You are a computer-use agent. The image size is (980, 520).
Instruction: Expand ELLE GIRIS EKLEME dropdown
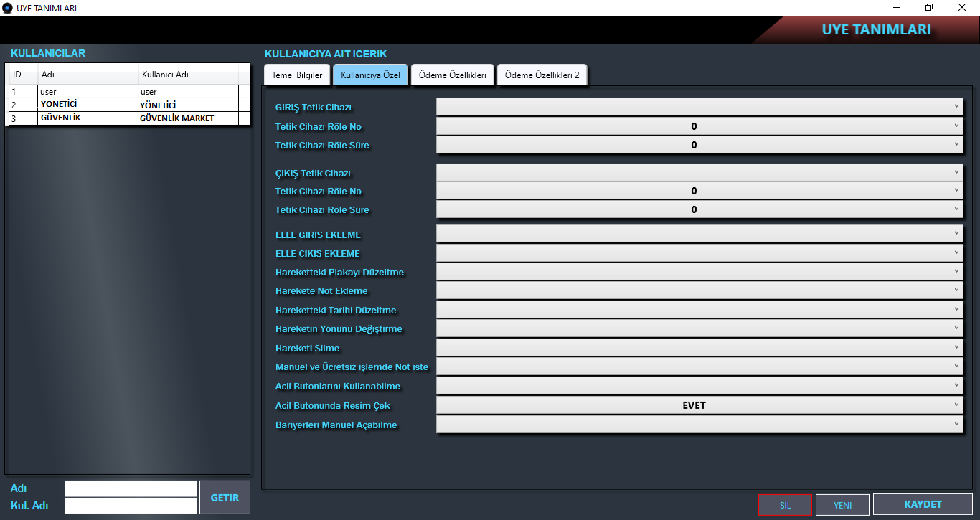pos(699,235)
